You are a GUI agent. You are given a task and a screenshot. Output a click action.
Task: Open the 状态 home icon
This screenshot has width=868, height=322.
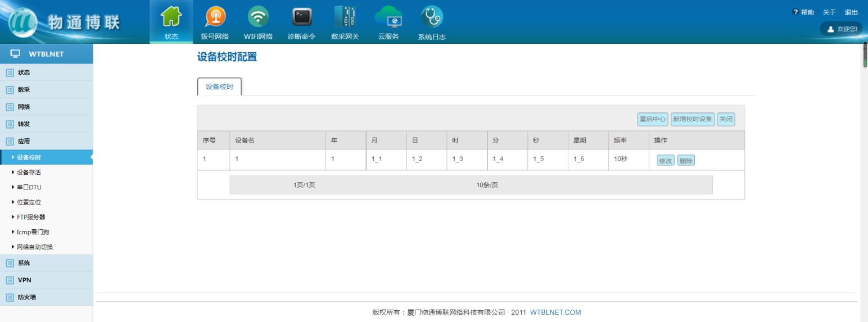click(x=171, y=17)
